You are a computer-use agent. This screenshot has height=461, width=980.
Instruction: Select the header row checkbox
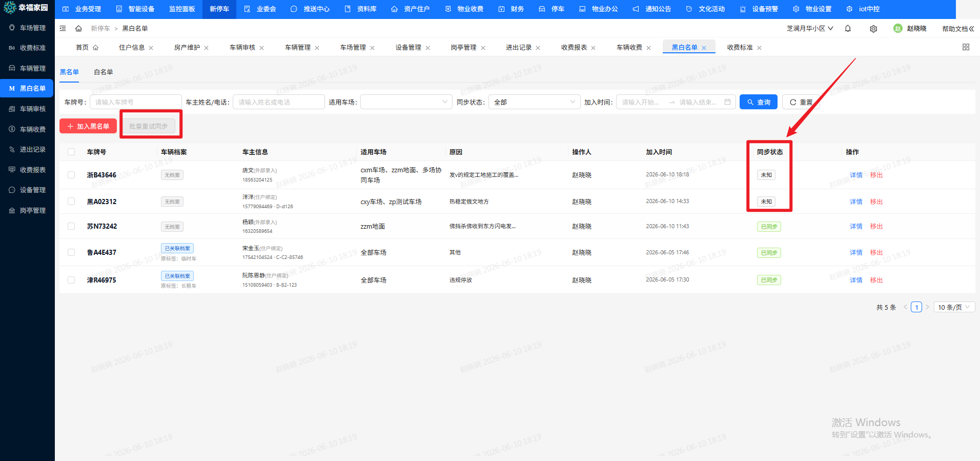point(71,152)
